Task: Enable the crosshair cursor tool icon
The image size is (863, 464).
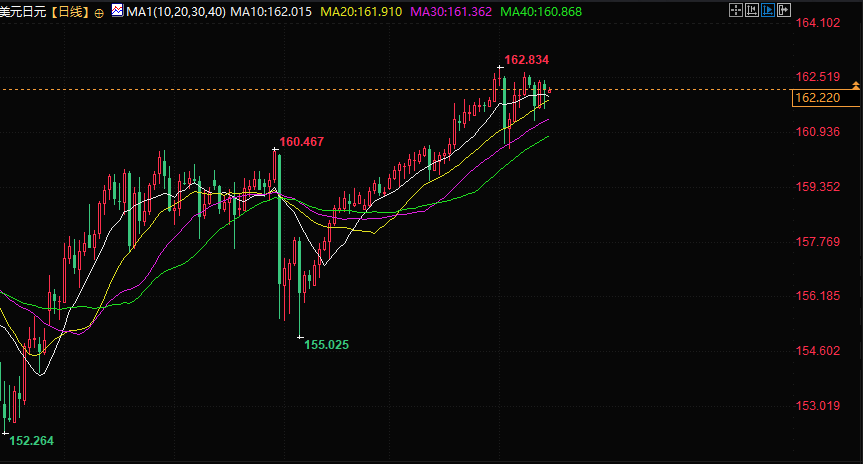Action: (x=736, y=10)
